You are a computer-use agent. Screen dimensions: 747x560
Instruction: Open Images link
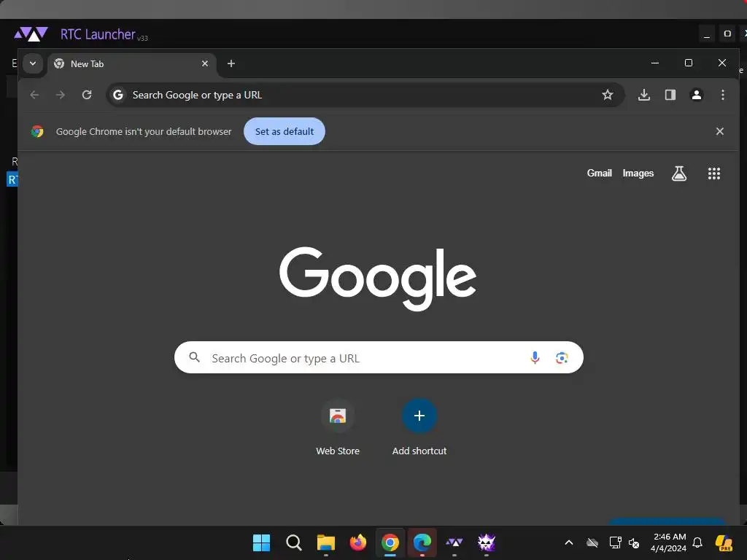[638, 174]
